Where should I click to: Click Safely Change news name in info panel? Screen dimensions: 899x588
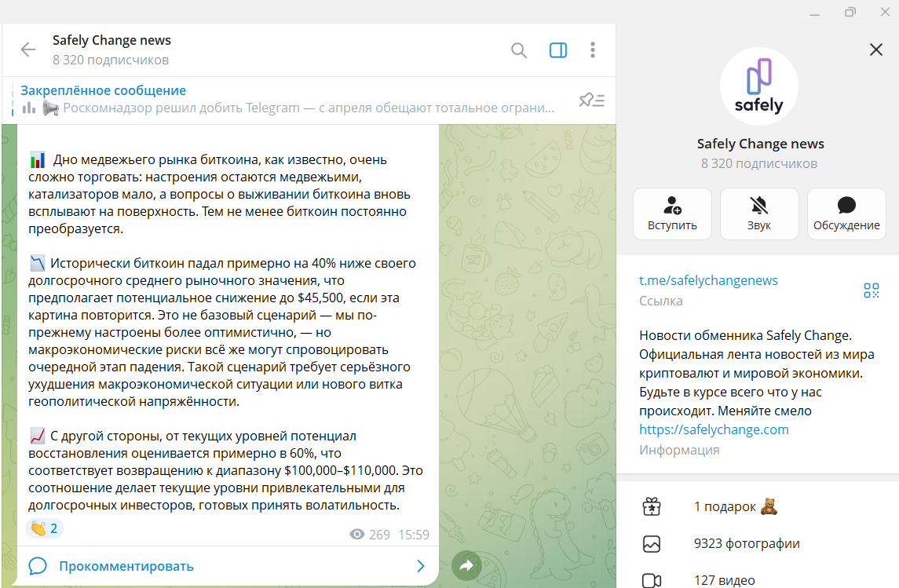tap(760, 144)
